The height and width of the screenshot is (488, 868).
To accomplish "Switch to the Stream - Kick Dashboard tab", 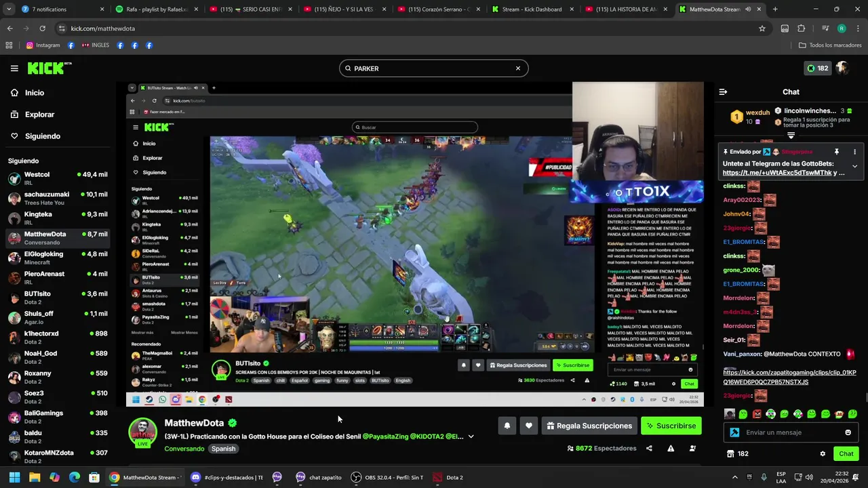I will [x=532, y=9].
